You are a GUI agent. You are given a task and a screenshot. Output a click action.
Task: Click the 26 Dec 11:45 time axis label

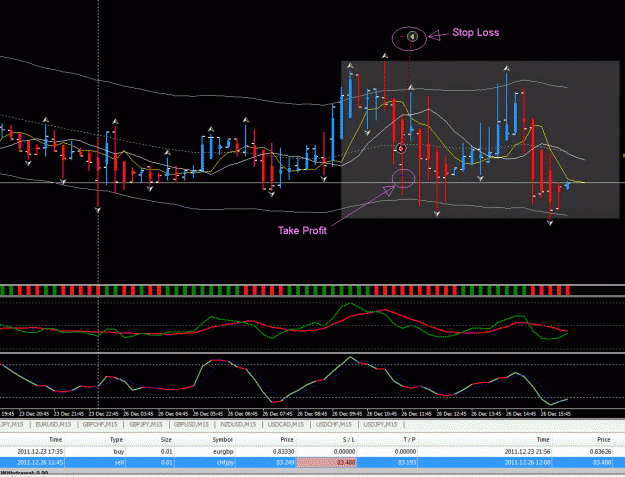click(x=417, y=414)
